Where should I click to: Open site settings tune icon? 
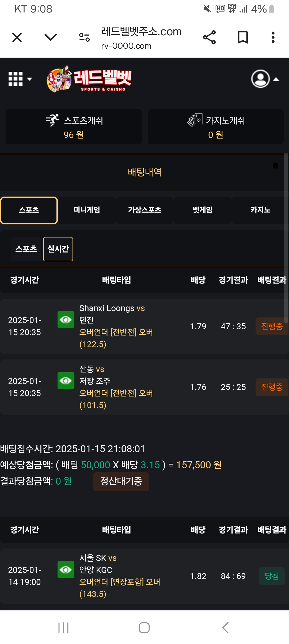pos(84,37)
